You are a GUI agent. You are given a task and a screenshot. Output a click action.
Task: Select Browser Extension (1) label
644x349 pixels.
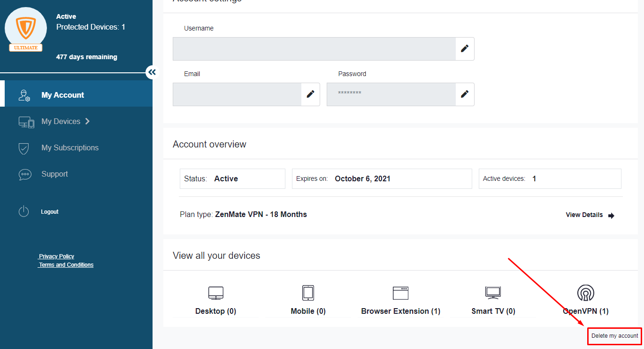401,311
